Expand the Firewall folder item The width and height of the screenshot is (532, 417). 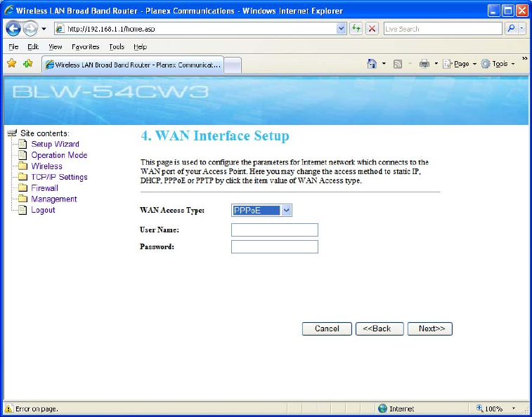point(44,188)
